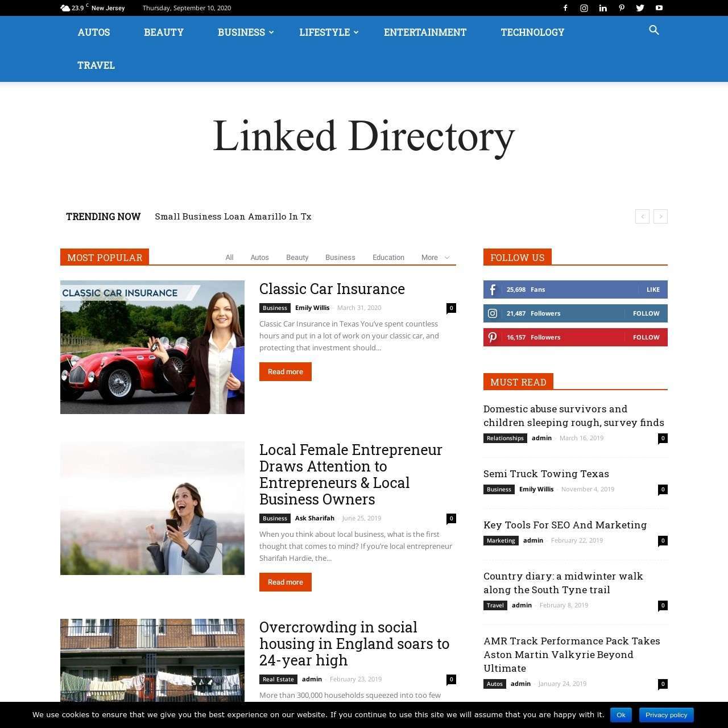Click the Real Estate category tag
This screenshot has width=728, height=728.
278,679
